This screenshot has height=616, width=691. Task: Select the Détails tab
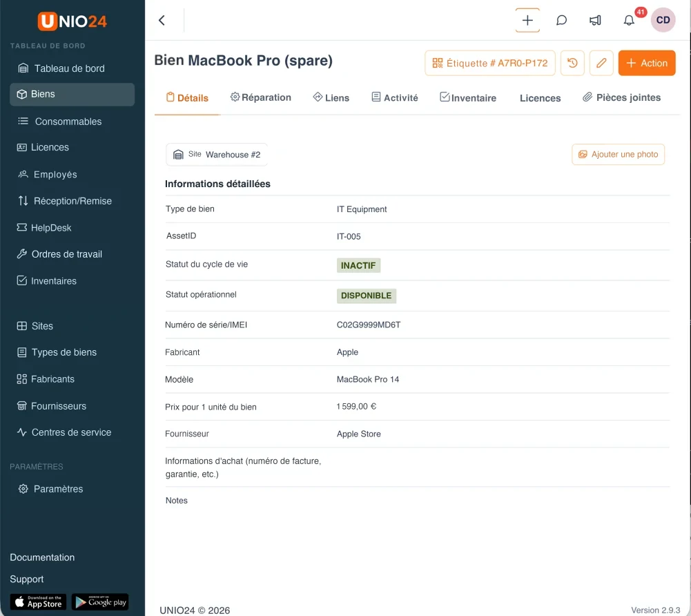pos(187,98)
